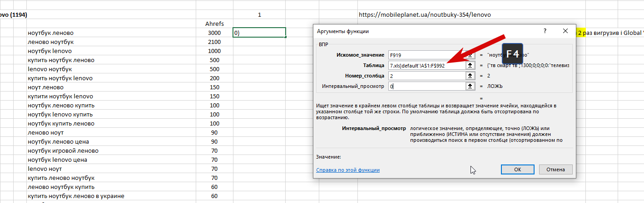
Task: Click range selector icon beside Интервальный_просмотр
Action: pyautogui.click(x=470, y=86)
